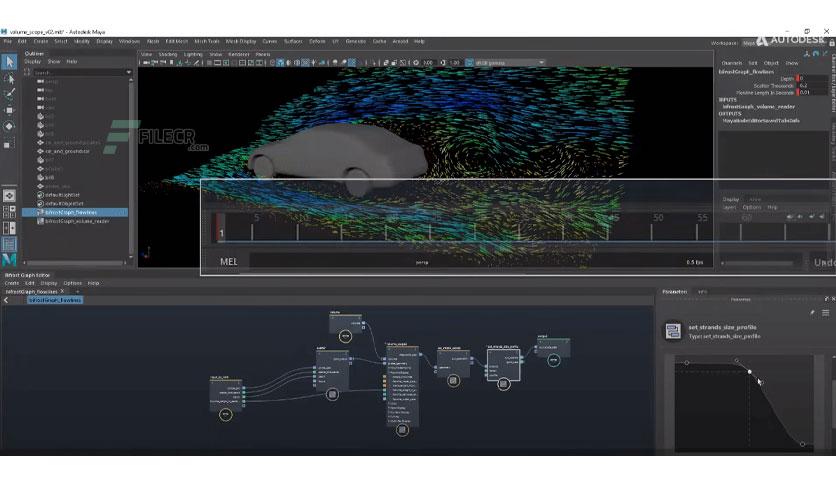Click the selected curve point in profile graph

coord(750,372)
